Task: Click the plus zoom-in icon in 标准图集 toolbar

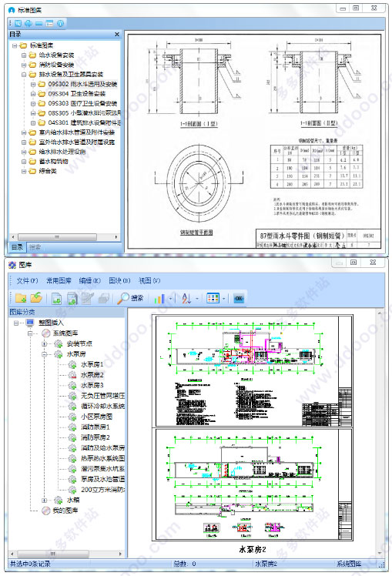Action: point(28,24)
